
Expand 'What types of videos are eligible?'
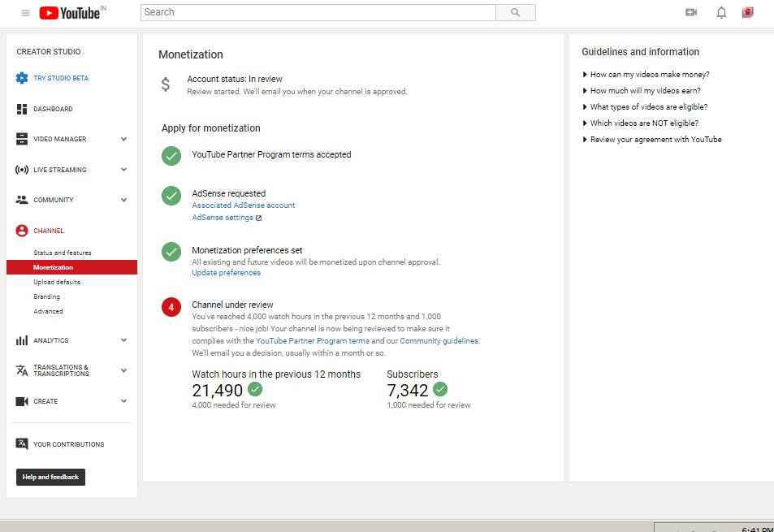click(x=645, y=107)
